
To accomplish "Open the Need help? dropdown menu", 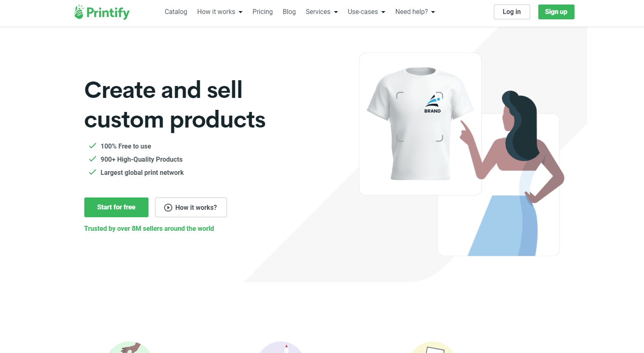I will pos(415,12).
